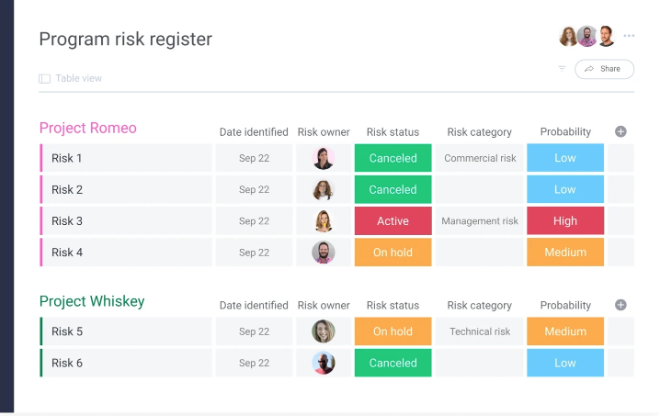Click Risk 3 date Sep 22
This screenshot has width=659, height=416.
click(254, 221)
